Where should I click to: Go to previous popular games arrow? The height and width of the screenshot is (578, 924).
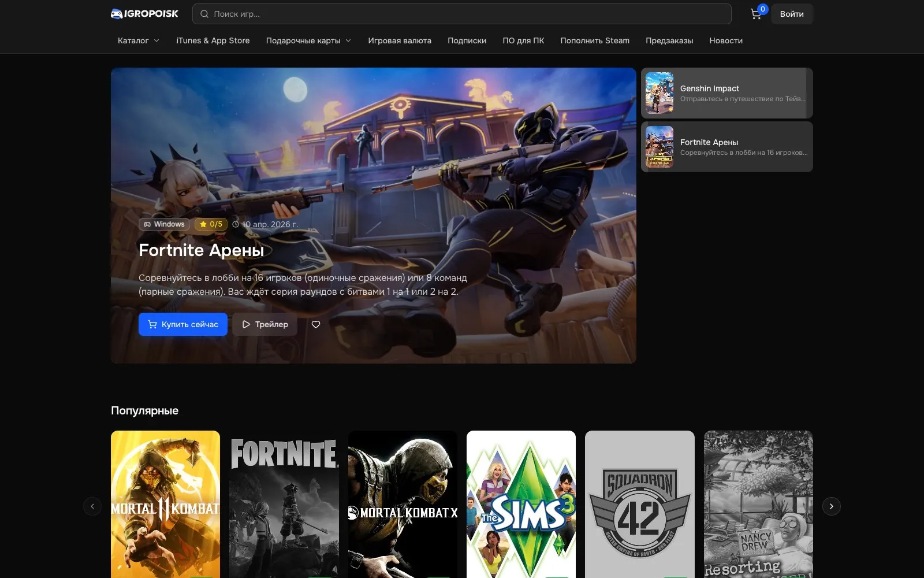tap(92, 506)
